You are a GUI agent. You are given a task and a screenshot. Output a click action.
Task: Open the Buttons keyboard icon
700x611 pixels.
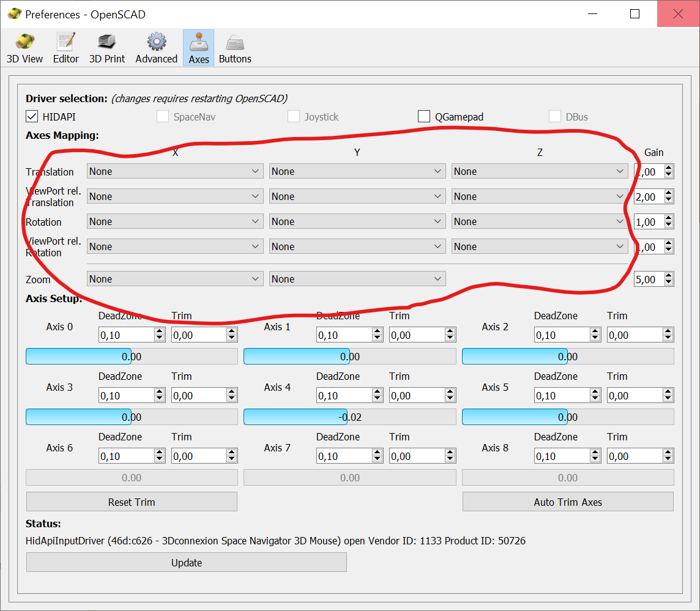coord(235,42)
